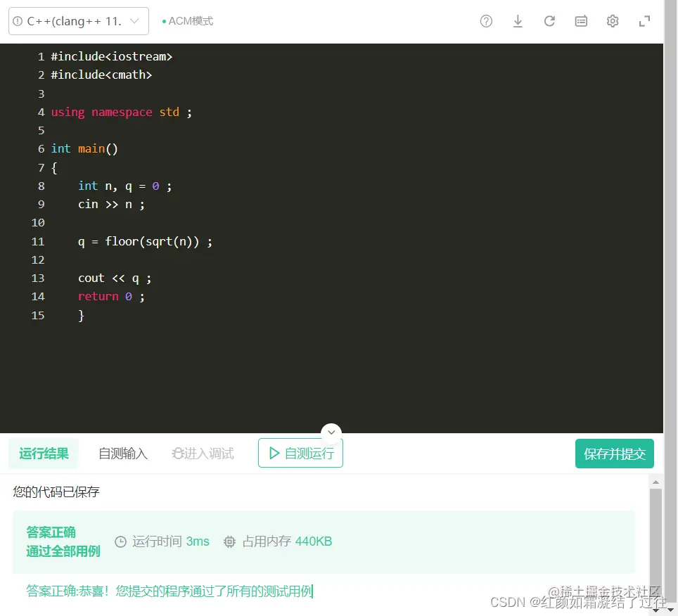Click code line '#include<cmath>'
The width and height of the screenshot is (678, 616).
(x=101, y=75)
